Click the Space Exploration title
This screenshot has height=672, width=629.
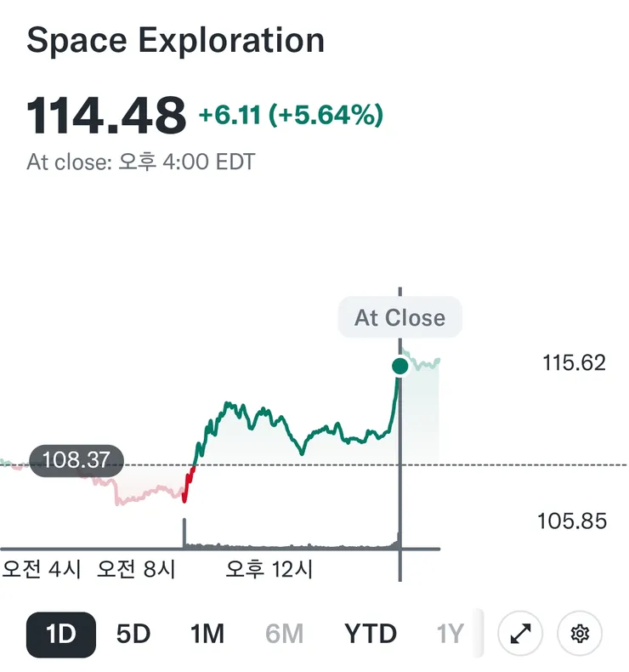[176, 40]
